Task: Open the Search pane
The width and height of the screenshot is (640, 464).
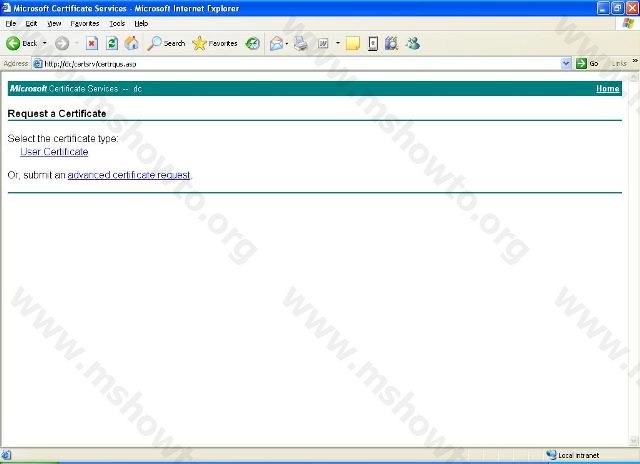Action: [x=166, y=43]
